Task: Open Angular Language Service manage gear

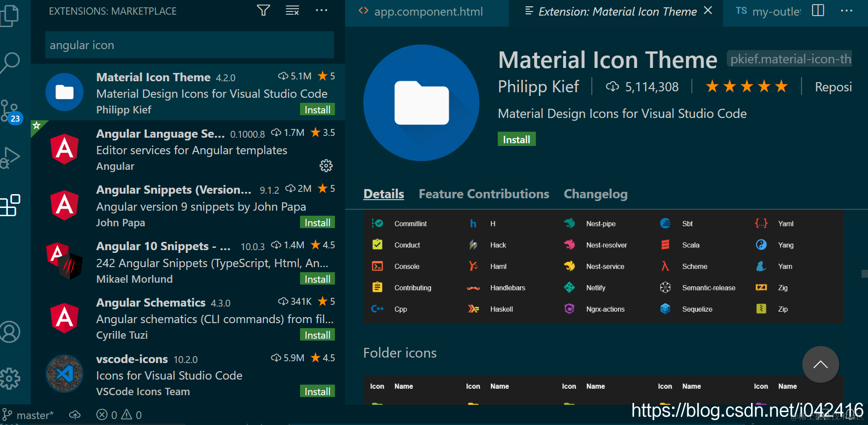Action: 326,166
